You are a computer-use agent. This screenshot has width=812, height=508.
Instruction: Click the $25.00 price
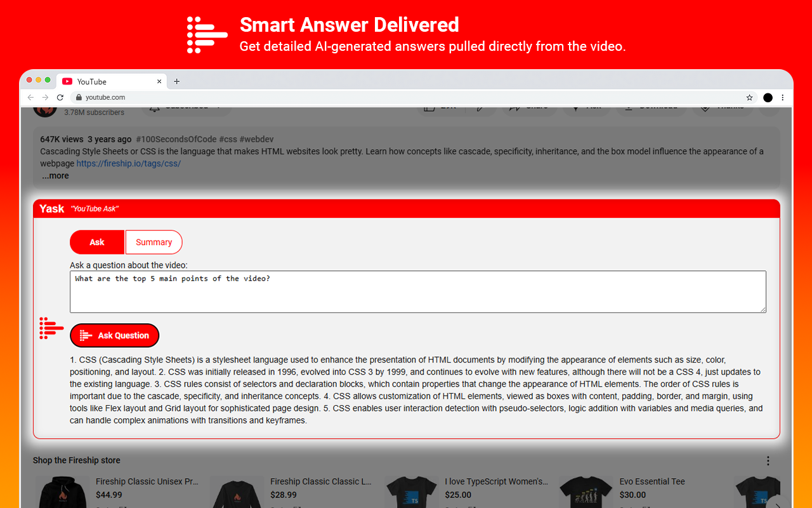tap(458, 495)
